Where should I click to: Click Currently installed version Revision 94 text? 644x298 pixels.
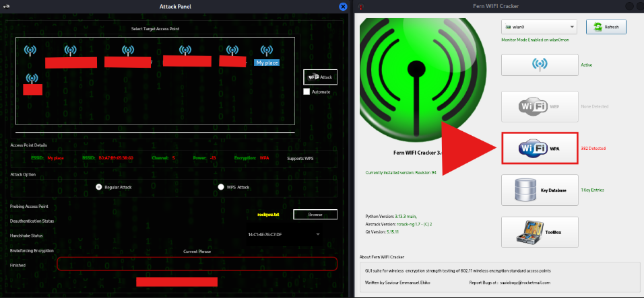(401, 173)
